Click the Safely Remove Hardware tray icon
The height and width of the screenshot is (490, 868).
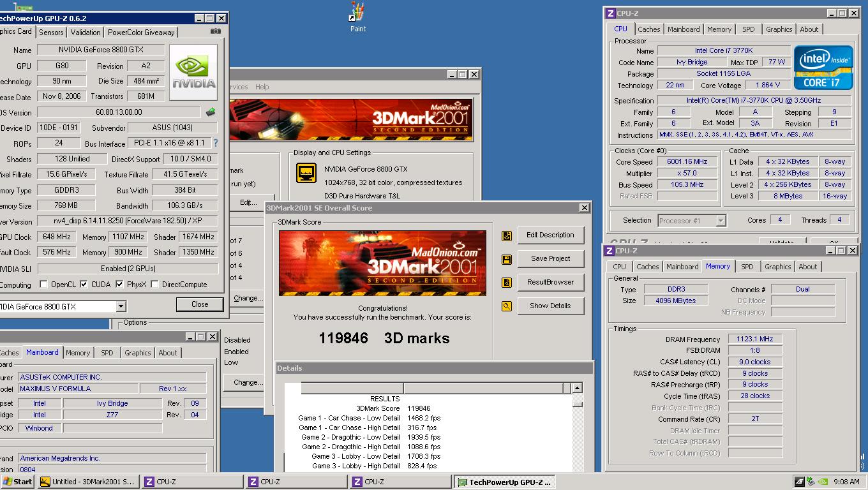tap(811, 482)
